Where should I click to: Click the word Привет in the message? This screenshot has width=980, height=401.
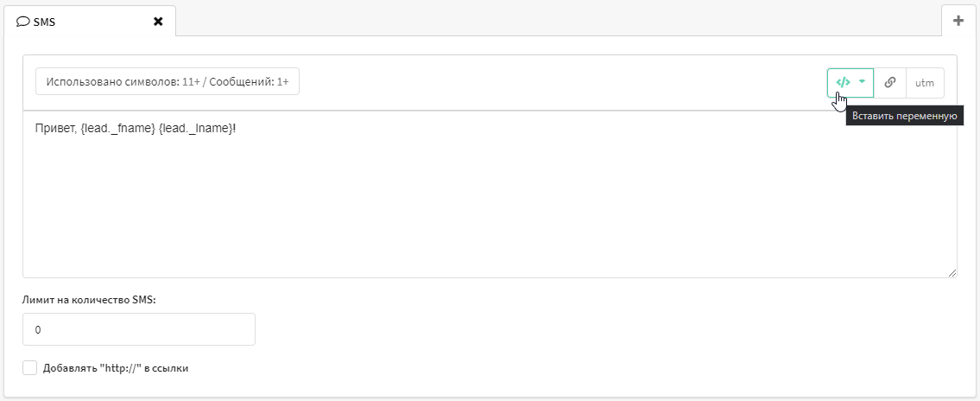point(55,128)
